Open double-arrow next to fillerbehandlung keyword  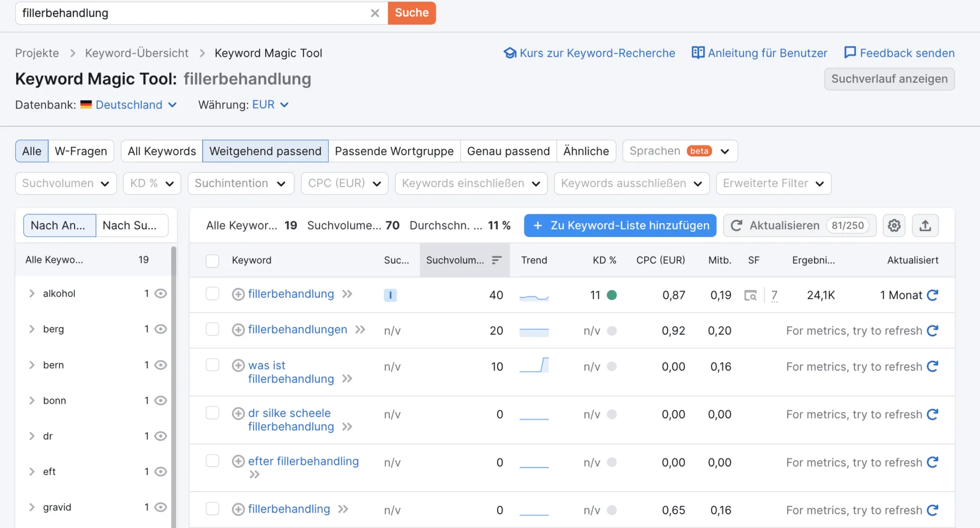coord(347,294)
